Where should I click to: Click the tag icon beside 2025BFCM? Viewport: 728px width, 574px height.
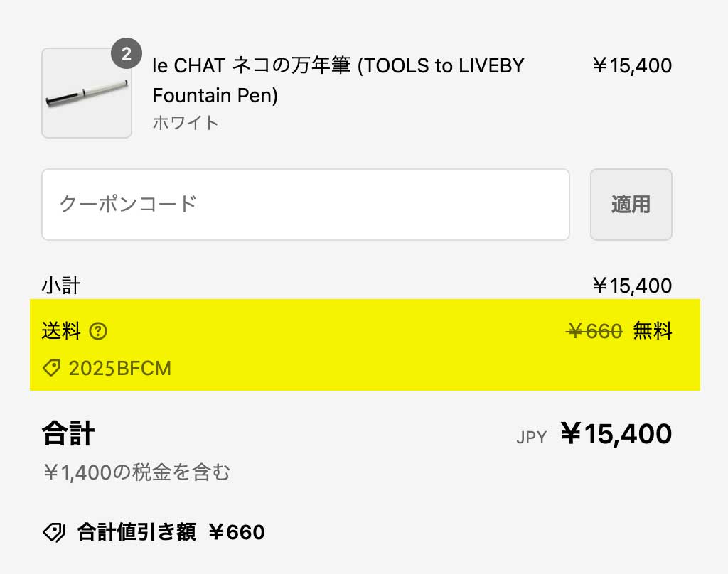pyautogui.click(x=51, y=368)
